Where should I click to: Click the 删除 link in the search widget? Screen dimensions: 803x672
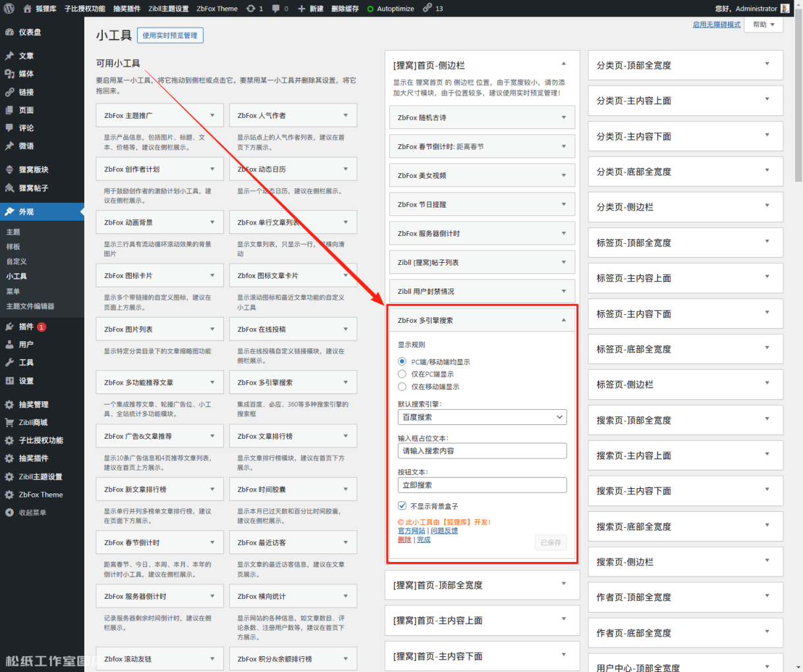tap(404, 540)
